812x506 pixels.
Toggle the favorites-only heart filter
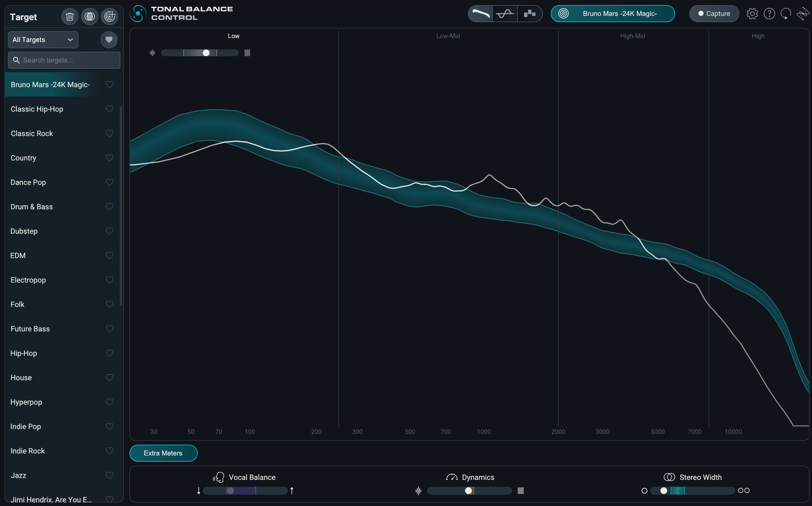[109, 40]
